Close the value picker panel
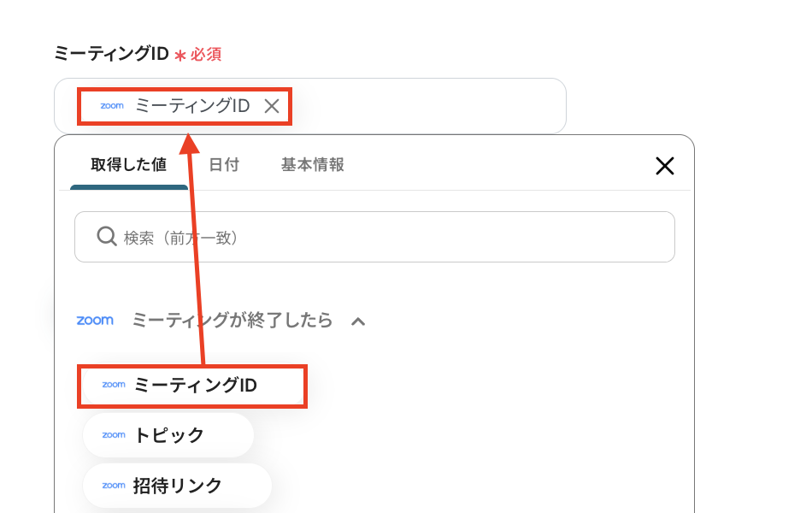Viewport: 812px width, 513px height. (x=664, y=166)
